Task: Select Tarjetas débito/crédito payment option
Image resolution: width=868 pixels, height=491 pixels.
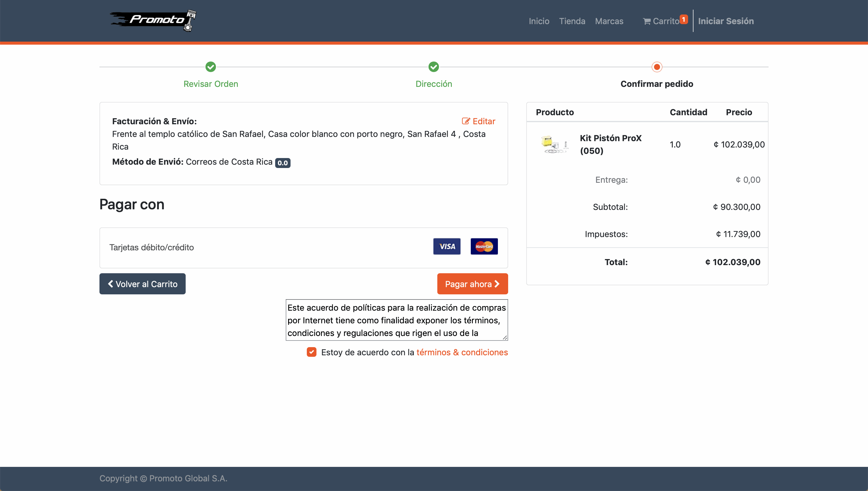Action: pos(303,248)
